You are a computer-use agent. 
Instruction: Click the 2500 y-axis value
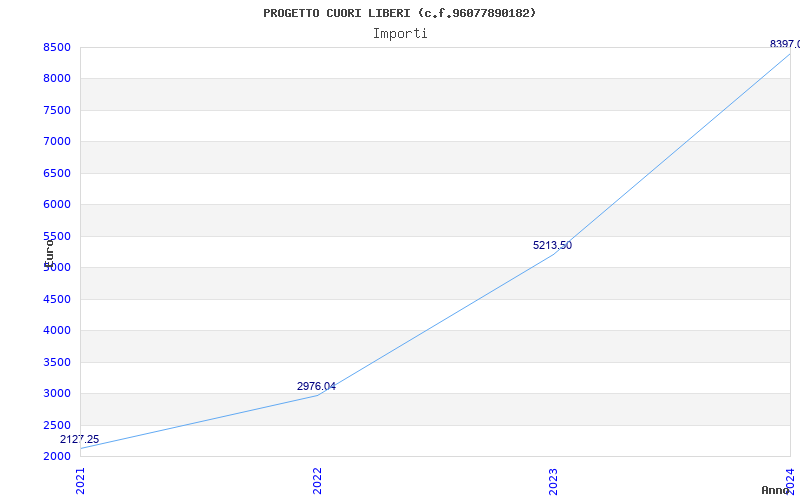56,425
